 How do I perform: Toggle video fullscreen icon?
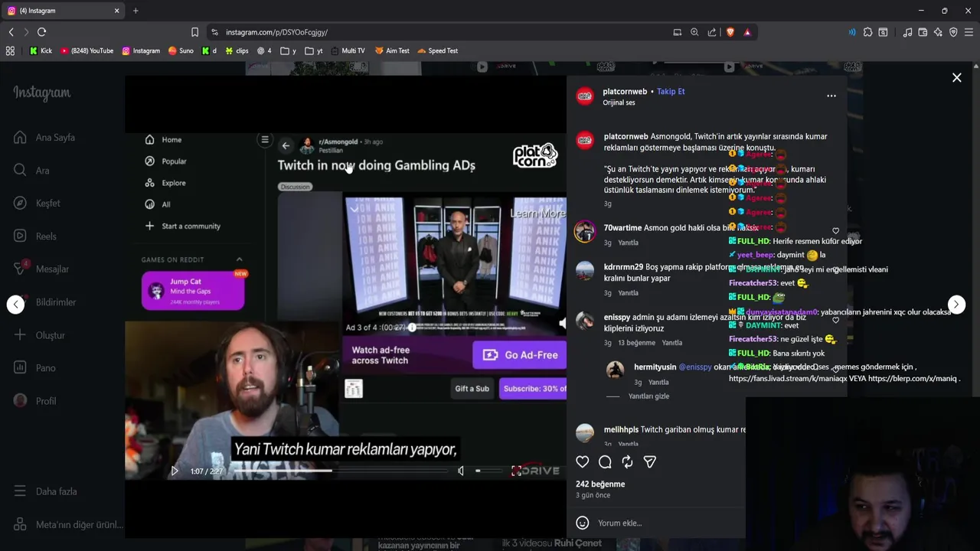click(516, 471)
